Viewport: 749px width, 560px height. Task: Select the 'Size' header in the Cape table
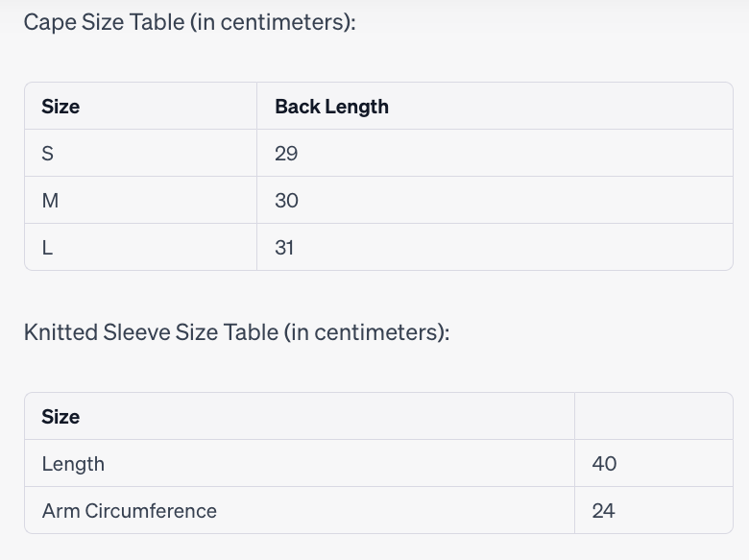(x=60, y=107)
